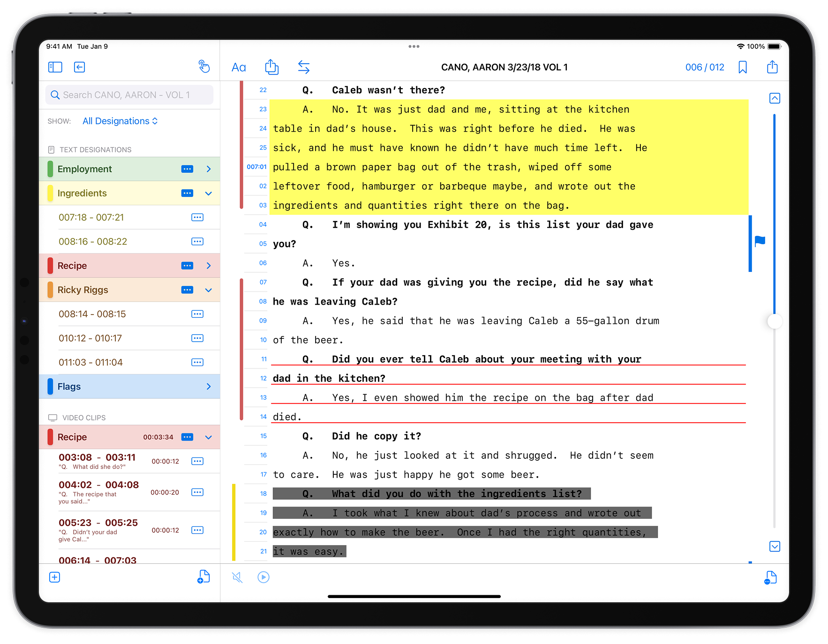Expand the Employment designation group
The width and height of the screenshot is (828, 644).
[209, 169]
